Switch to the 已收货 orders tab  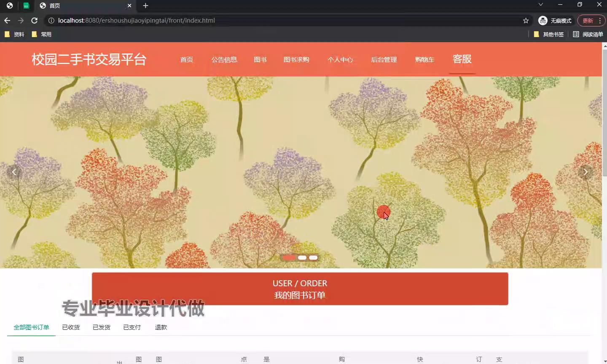coord(71,327)
